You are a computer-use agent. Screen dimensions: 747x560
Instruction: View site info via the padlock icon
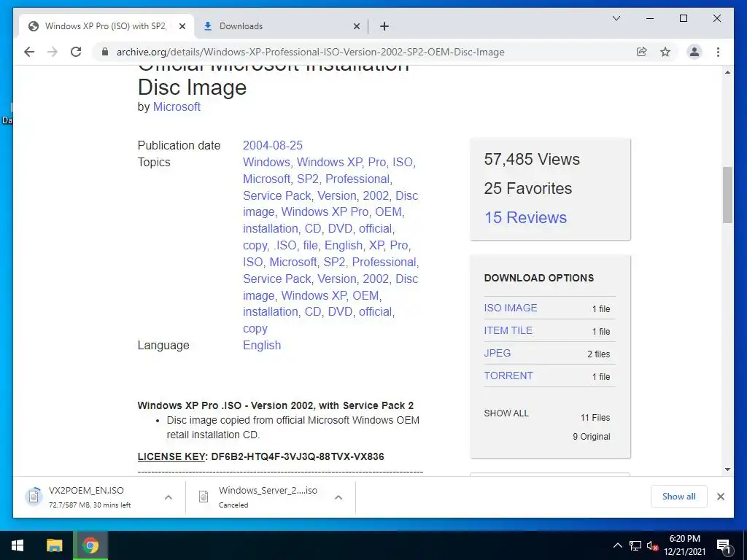pos(105,52)
